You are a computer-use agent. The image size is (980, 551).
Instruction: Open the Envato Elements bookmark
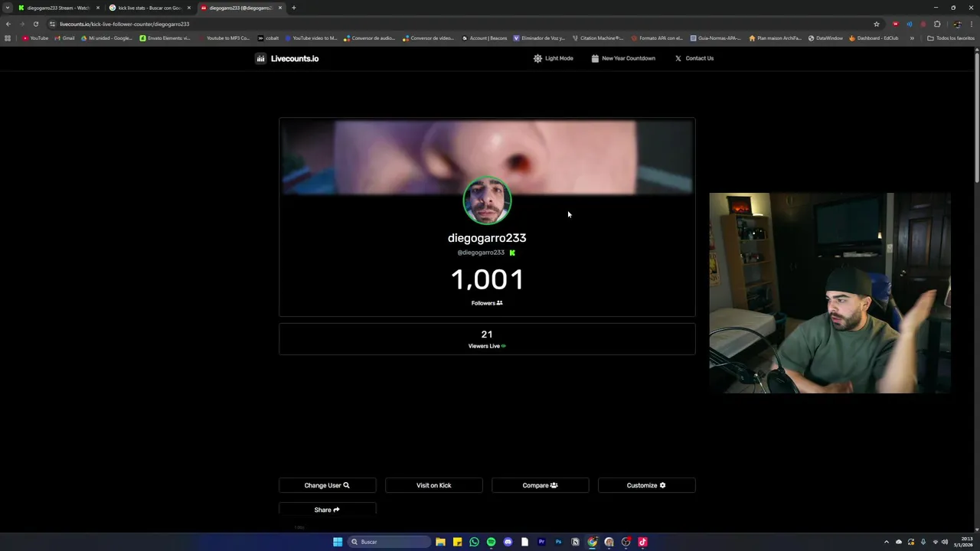point(165,38)
